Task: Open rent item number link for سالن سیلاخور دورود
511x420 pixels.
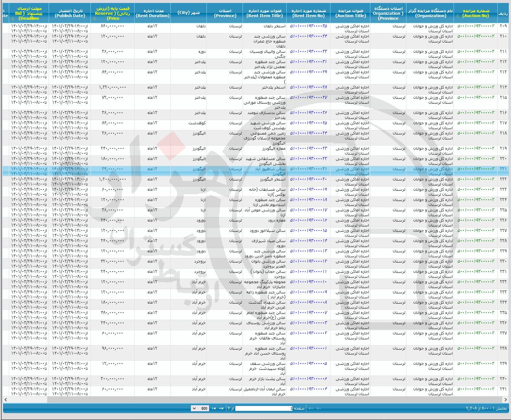Action: pos(308,230)
